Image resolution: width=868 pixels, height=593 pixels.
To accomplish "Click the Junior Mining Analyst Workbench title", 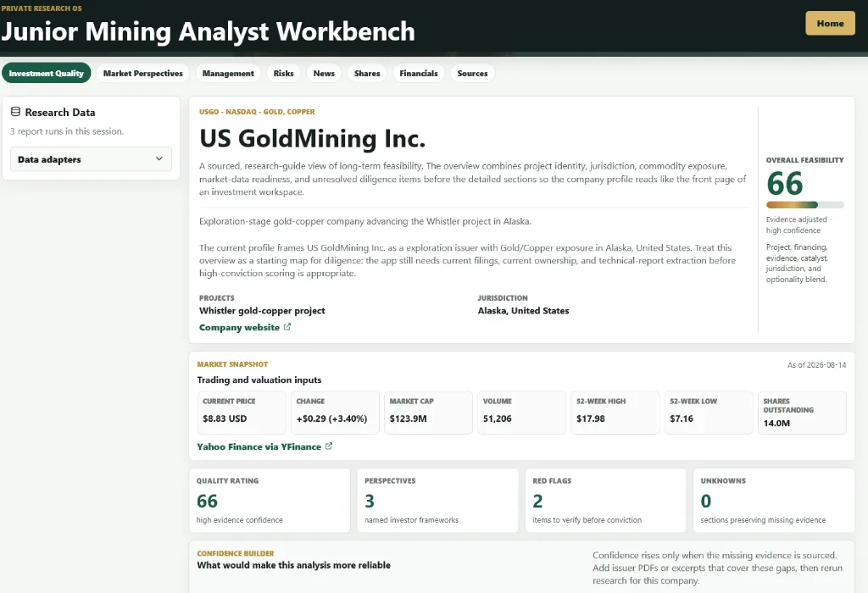I will [x=209, y=31].
